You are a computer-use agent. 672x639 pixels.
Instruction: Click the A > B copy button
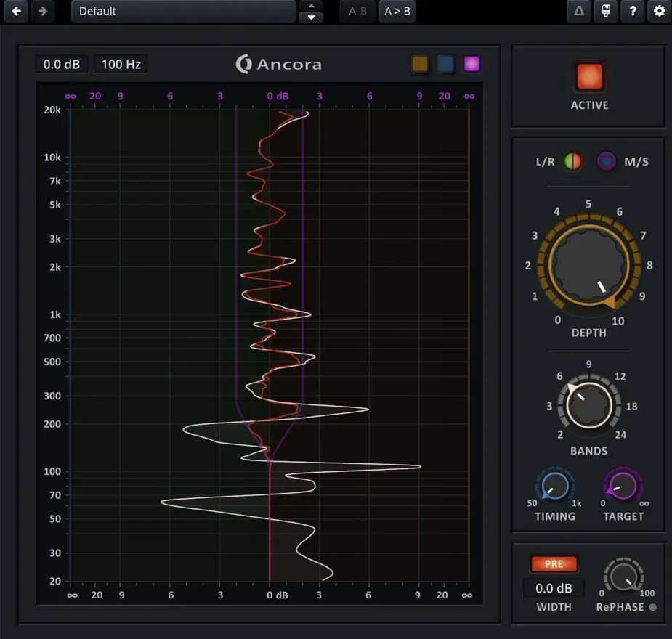[397, 11]
